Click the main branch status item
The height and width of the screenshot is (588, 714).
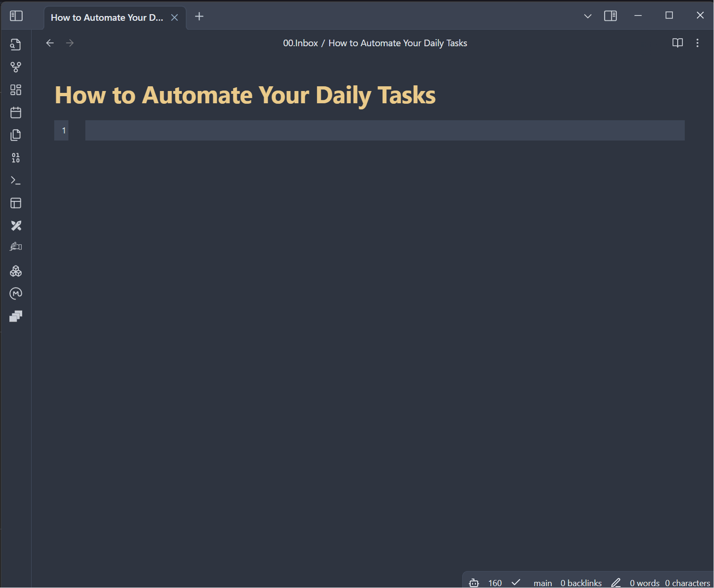coord(542,583)
